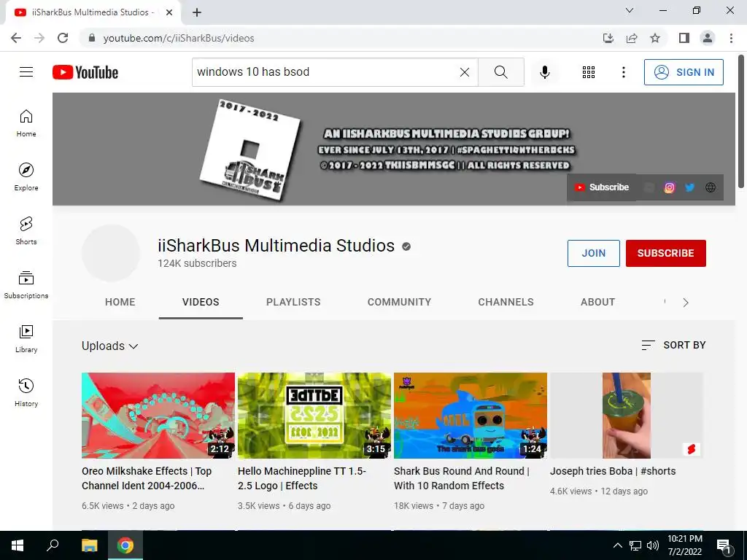
Task: Open a new Chrome tab
Action: pyautogui.click(x=197, y=12)
